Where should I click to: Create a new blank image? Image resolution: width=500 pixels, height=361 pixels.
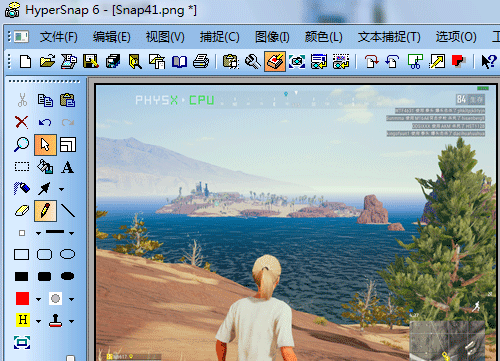26,62
